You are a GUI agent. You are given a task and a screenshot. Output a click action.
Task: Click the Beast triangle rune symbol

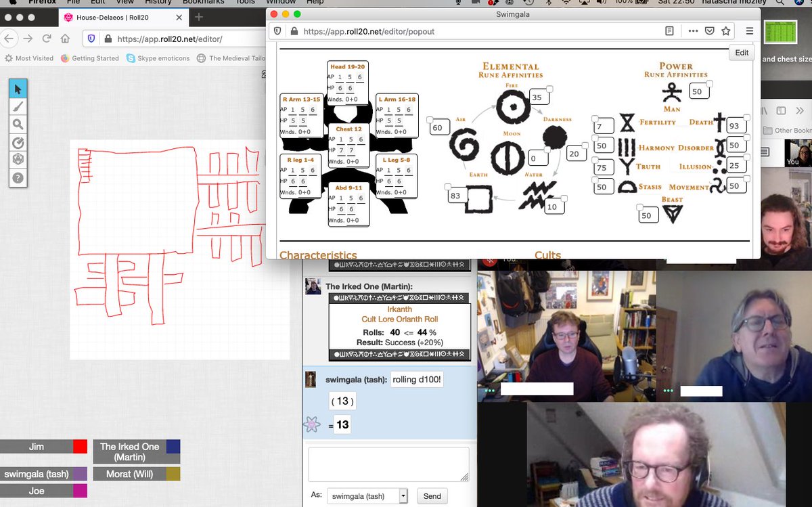(672, 214)
